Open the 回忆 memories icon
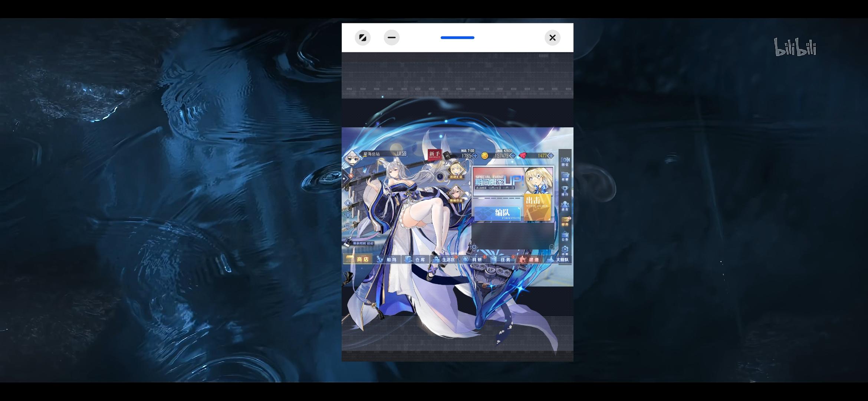The image size is (868, 401). coord(565,161)
